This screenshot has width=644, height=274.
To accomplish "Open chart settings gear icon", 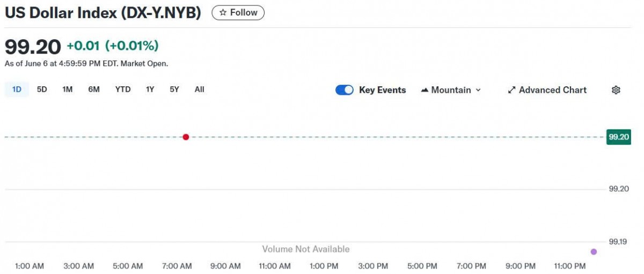I will (616, 90).
